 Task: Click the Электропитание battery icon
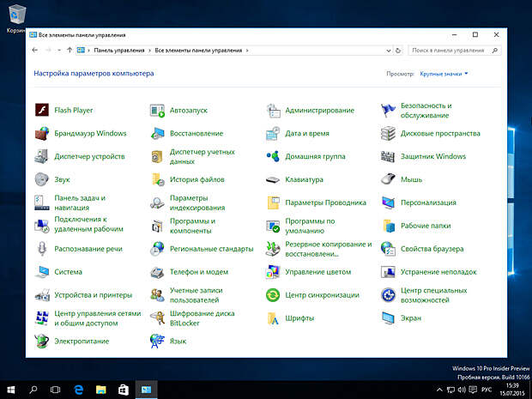click(42, 341)
